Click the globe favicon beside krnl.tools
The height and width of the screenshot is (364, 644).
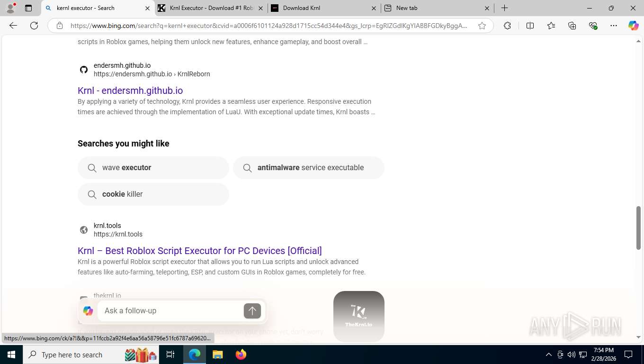click(x=84, y=230)
